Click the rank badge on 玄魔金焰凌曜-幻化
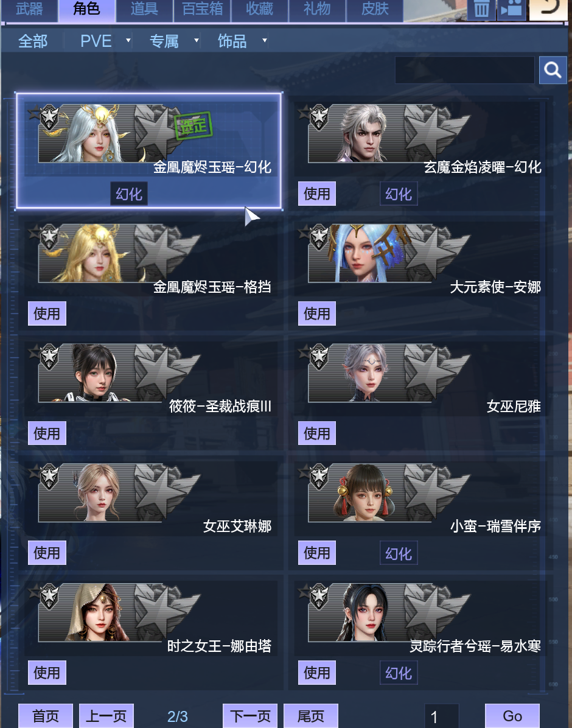The image size is (572, 728). click(319, 117)
